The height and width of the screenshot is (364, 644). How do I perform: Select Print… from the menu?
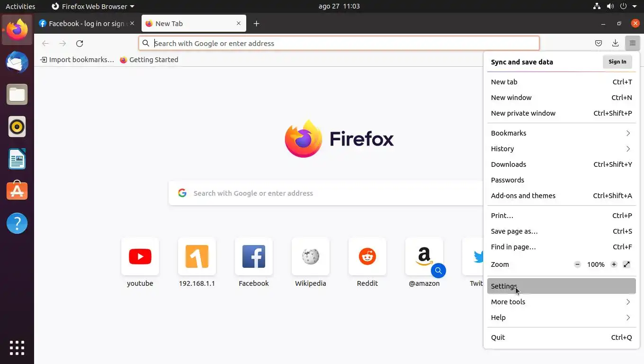click(x=562, y=216)
